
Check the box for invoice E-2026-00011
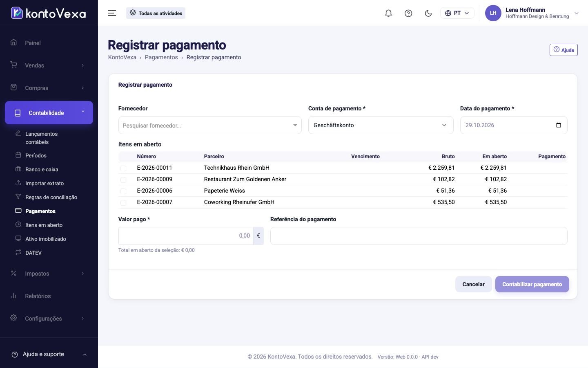123,168
